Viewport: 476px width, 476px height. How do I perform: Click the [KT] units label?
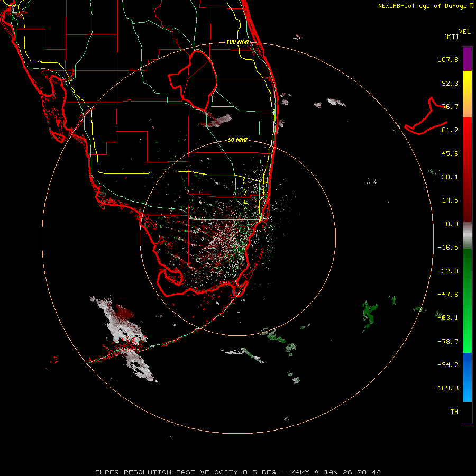pos(452,36)
